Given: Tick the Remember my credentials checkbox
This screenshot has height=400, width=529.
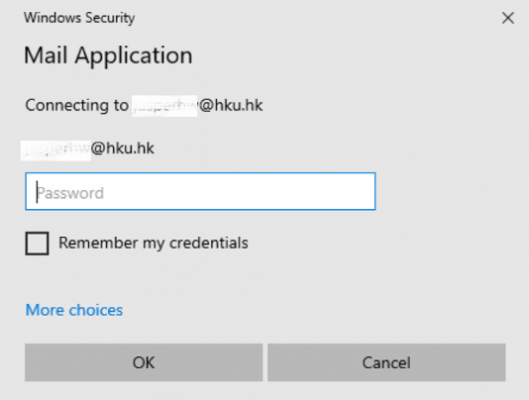Looking at the screenshot, I should 37,243.
